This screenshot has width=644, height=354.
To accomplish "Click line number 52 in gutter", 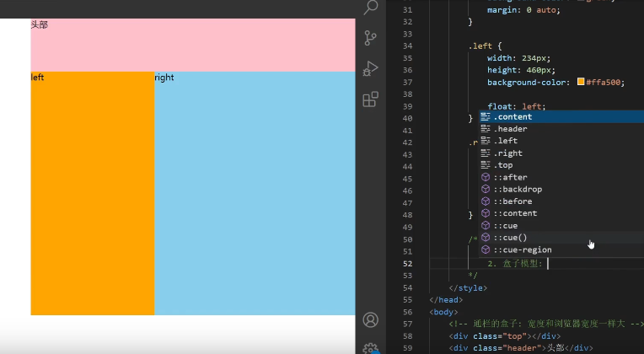I will pyautogui.click(x=407, y=264).
